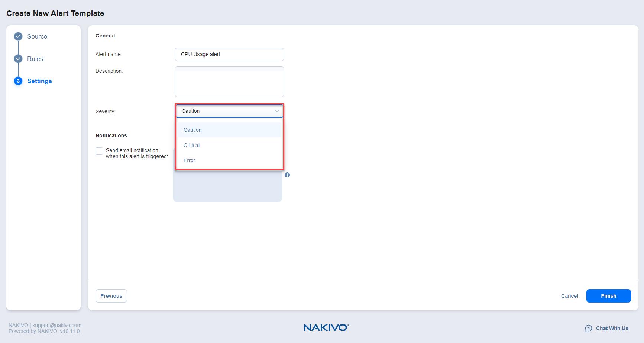The image size is (644, 343).
Task: Open the Settings wizard step label
Action: (x=40, y=81)
